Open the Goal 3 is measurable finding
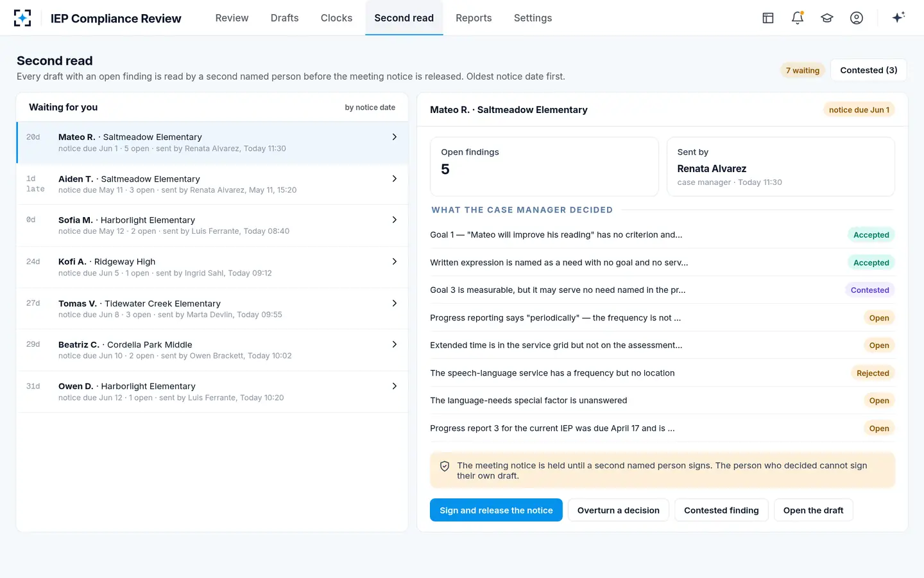This screenshot has width=924, height=578. 662,290
